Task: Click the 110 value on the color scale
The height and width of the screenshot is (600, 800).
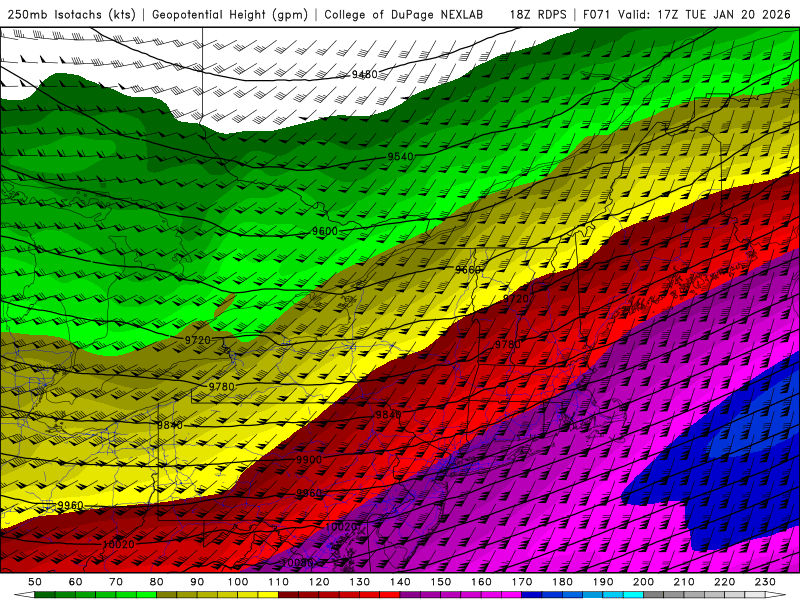Action: (279, 582)
